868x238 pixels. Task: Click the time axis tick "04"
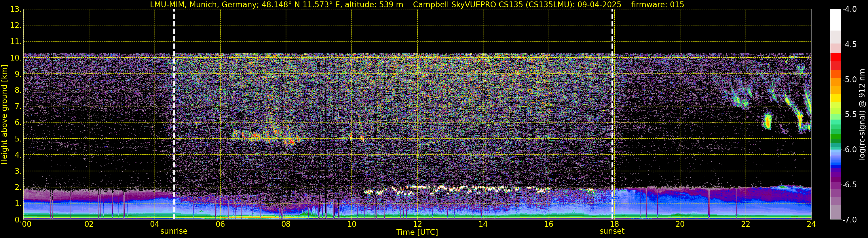[155, 224]
